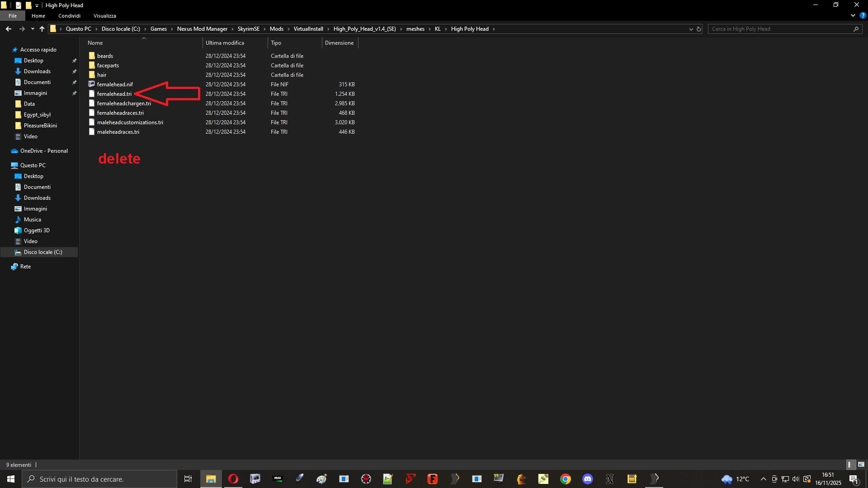Open the PleasureBikini folder in sidebar
Image resolution: width=868 pixels, height=488 pixels.
[40, 126]
